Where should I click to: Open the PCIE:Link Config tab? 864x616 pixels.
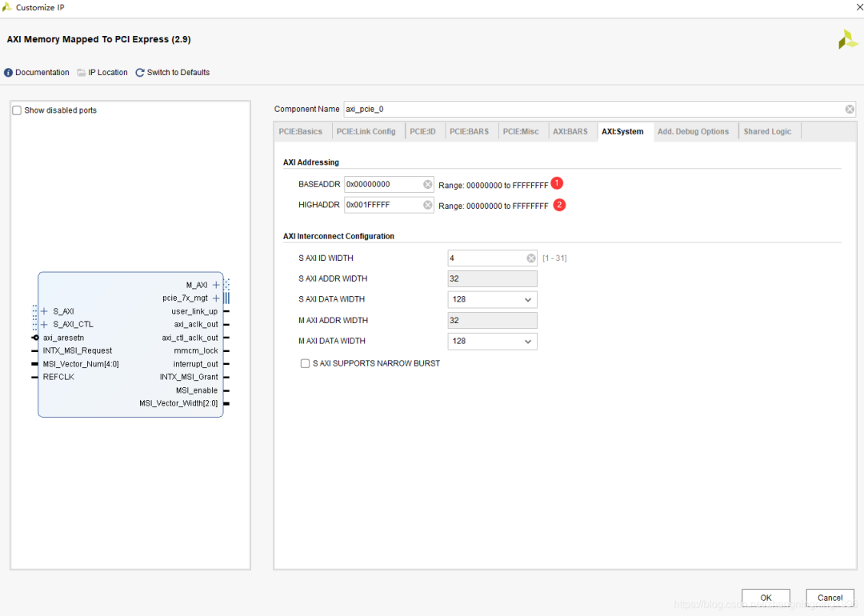366,132
